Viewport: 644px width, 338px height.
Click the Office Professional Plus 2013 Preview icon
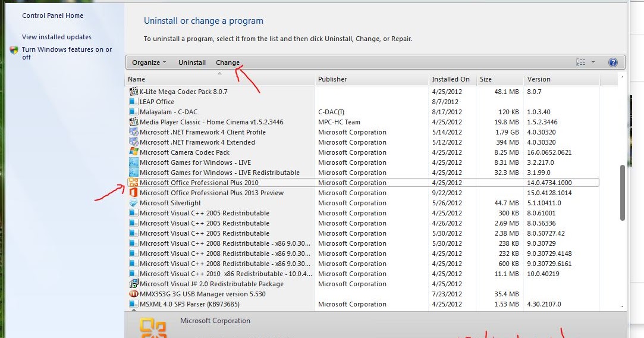click(x=133, y=192)
